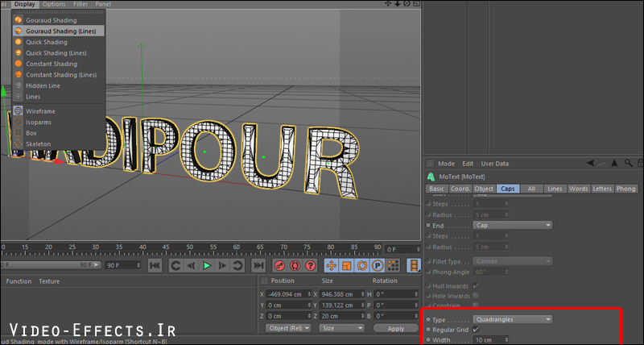Toggle the red Autokeying icon
Image resolution: width=644 pixels, height=345 pixels.
pos(295,266)
